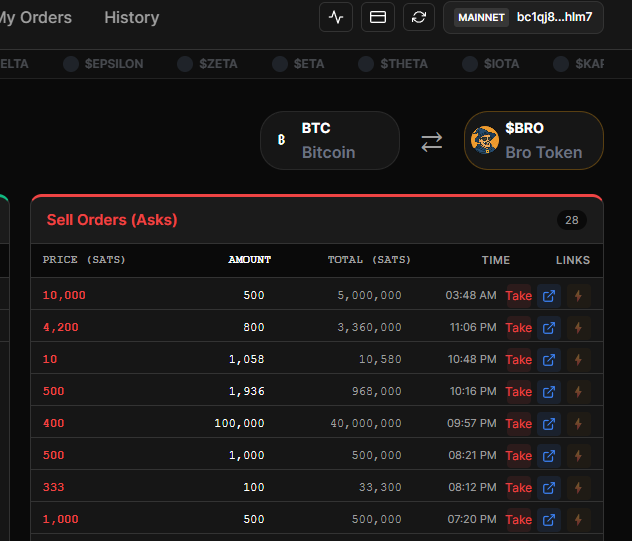Take the 333 sats order
The height and width of the screenshot is (541, 632).
tap(519, 488)
